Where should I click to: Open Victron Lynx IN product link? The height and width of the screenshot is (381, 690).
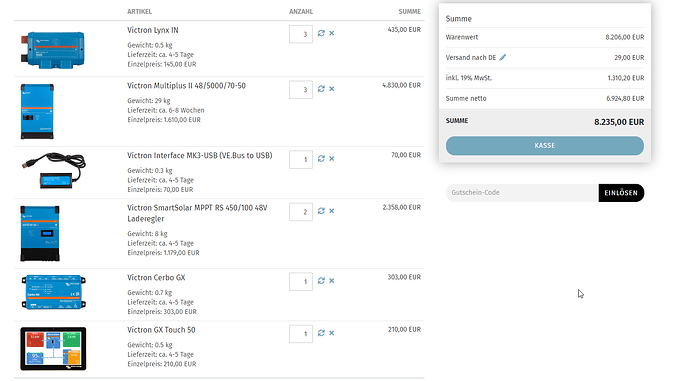coord(153,30)
